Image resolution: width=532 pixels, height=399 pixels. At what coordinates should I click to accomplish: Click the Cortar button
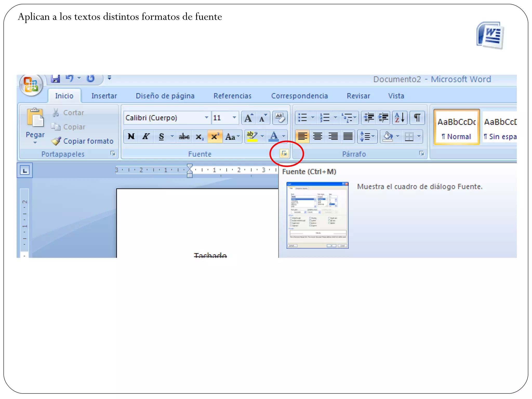[68, 112]
